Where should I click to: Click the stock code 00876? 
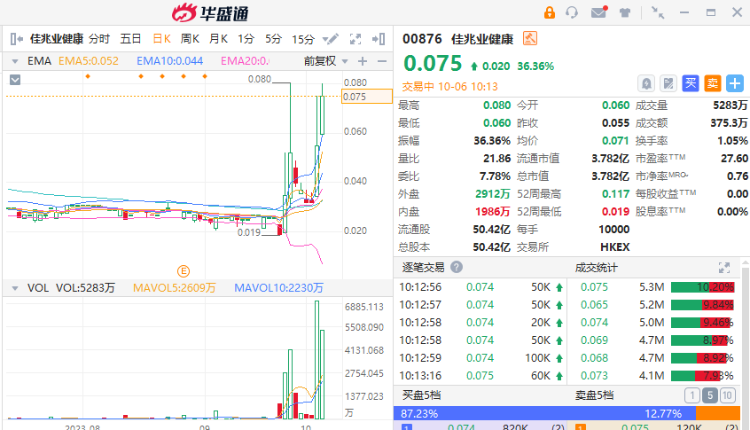422,39
